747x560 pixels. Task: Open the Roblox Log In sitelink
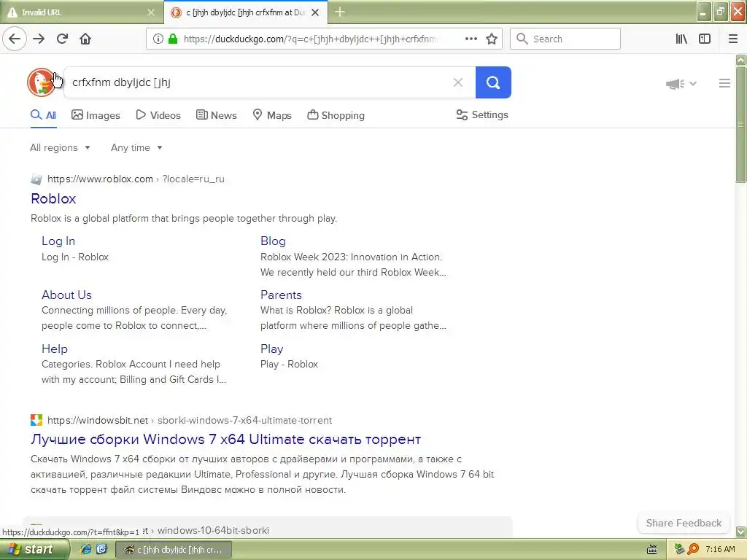coord(58,241)
